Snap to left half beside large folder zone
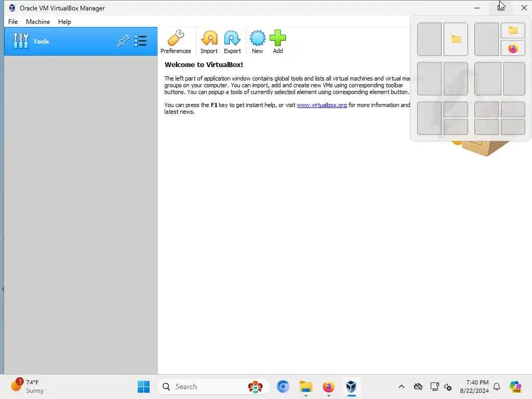Viewport: 532px width, 399px height. pos(429,39)
